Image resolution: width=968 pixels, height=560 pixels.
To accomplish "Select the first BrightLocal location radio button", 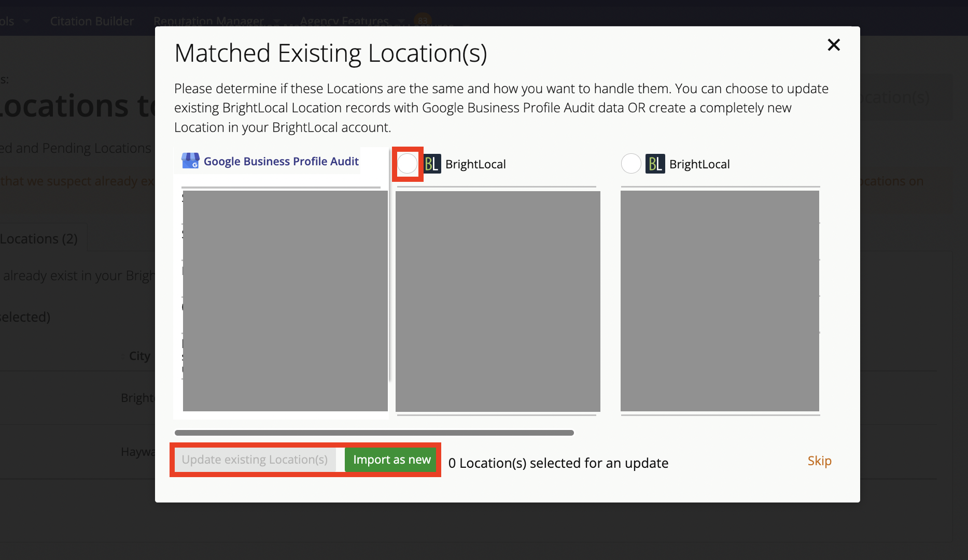I will [x=408, y=164].
